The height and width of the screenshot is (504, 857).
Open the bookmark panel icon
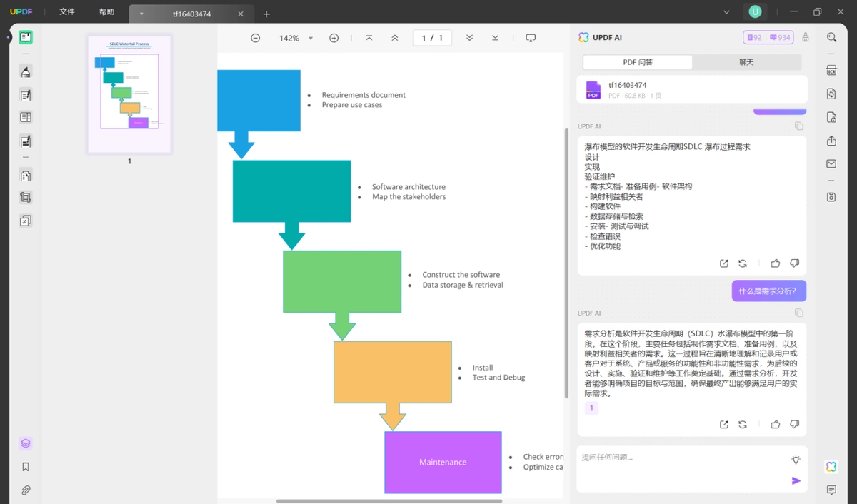26,467
